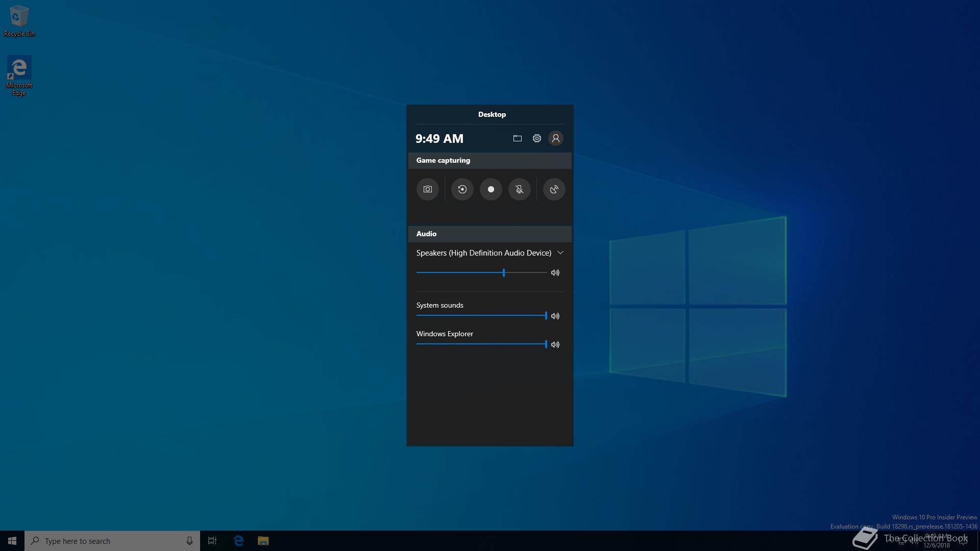The image size is (980, 551).
Task: Click the taskbar search box
Action: click(112, 541)
